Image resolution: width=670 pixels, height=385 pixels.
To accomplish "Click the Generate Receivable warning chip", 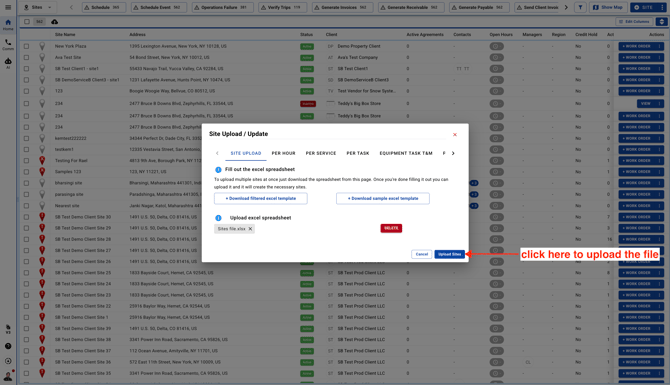I will coord(411,7).
